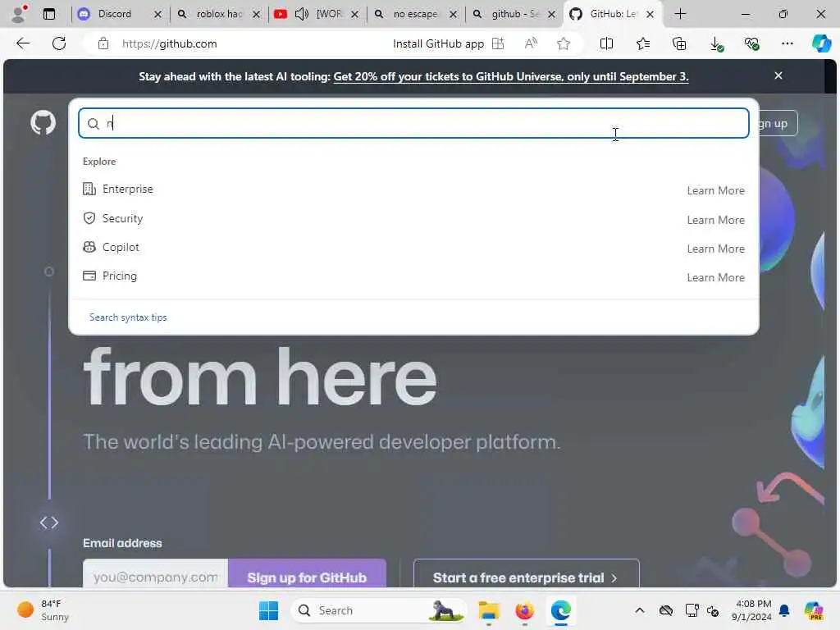This screenshot has width=840, height=630.
Task: Open Browser essentials heart icon
Action: coord(751,44)
